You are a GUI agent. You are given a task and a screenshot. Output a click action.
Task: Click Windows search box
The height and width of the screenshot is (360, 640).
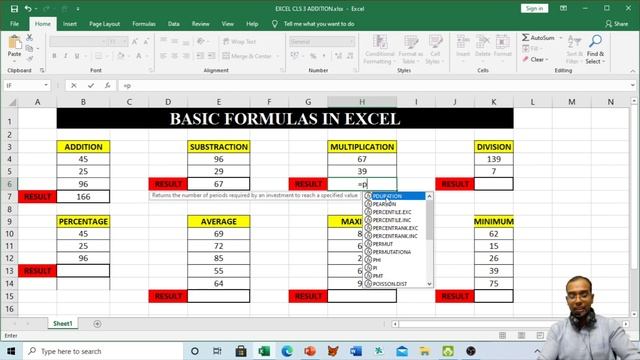point(102,351)
